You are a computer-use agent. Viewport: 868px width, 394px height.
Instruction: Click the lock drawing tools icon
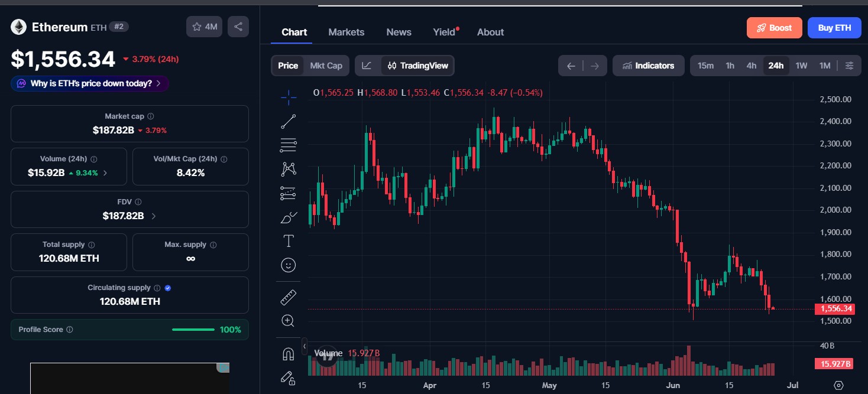289,377
